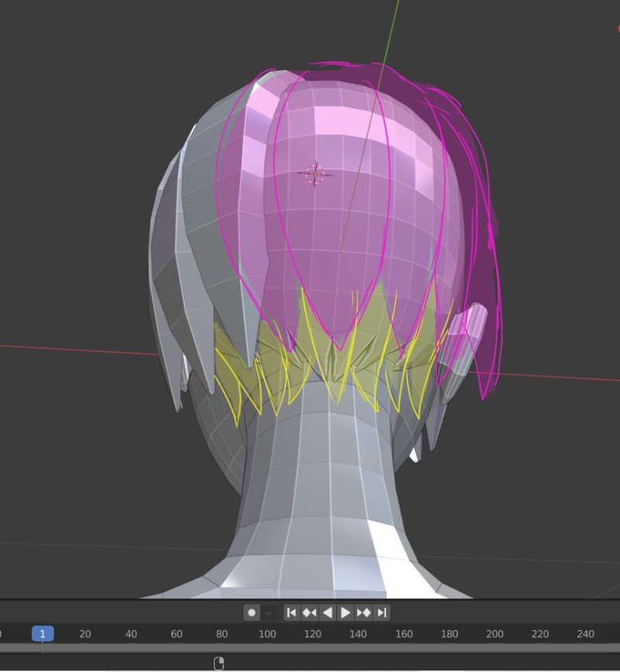
Task: Click frame 100 on the timeline
Action: point(267,634)
